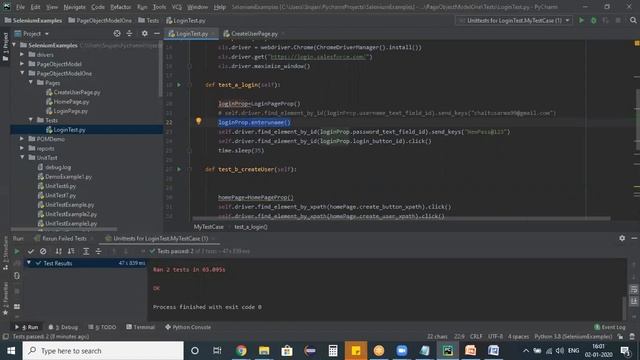
Task: Select the LoginTest.py editor tab
Action: coord(192,33)
